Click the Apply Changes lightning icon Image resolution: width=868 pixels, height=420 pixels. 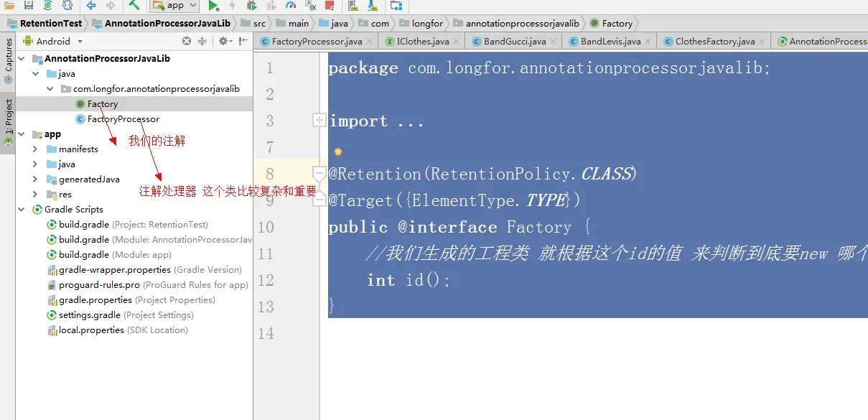[233, 6]
